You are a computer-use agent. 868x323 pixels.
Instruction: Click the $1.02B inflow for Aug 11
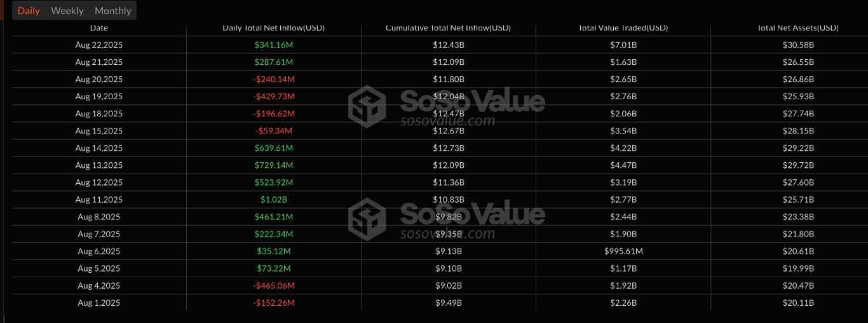[x=274, y=200]
